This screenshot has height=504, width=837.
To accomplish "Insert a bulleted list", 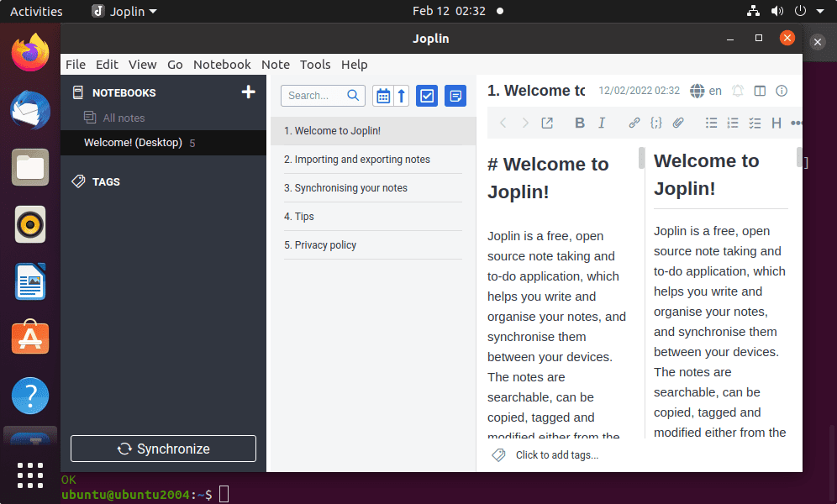I will [711, 123].
